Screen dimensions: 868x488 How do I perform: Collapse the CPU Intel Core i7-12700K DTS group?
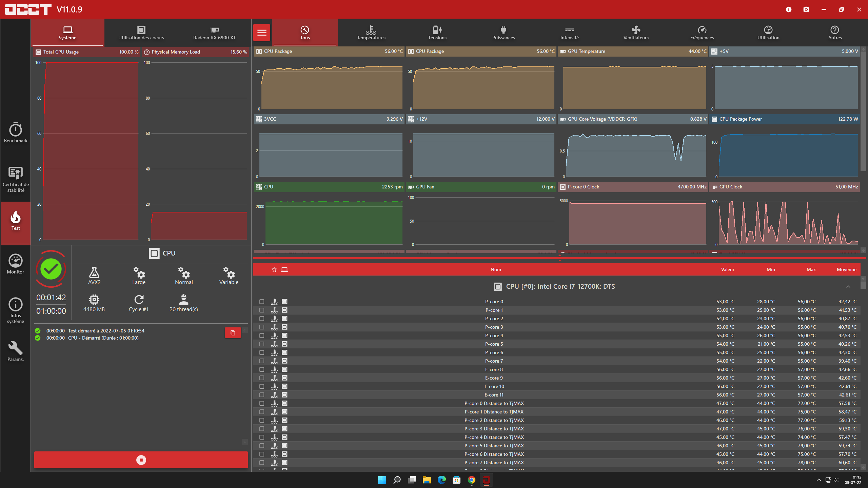point(848,287)
